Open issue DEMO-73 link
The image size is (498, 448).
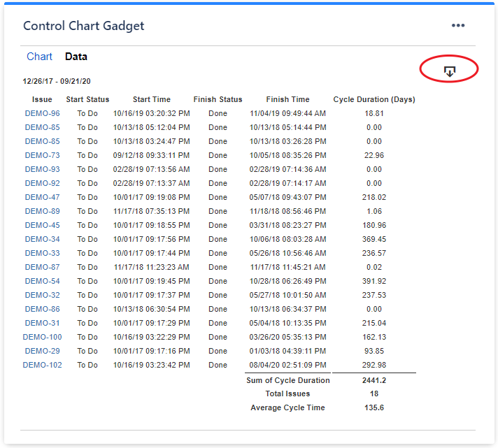(x=42, y=155)
